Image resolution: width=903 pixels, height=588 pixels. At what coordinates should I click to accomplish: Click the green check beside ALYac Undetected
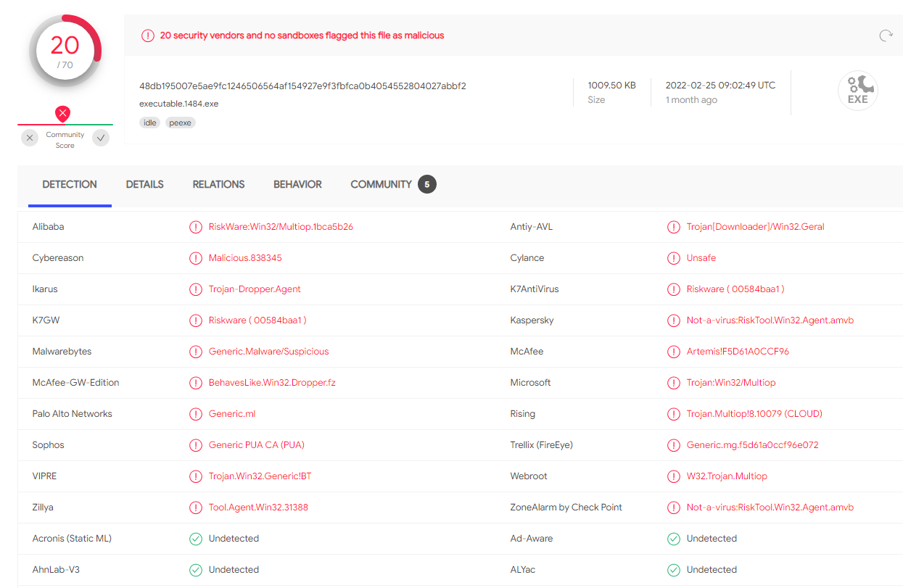coord(674,570)
